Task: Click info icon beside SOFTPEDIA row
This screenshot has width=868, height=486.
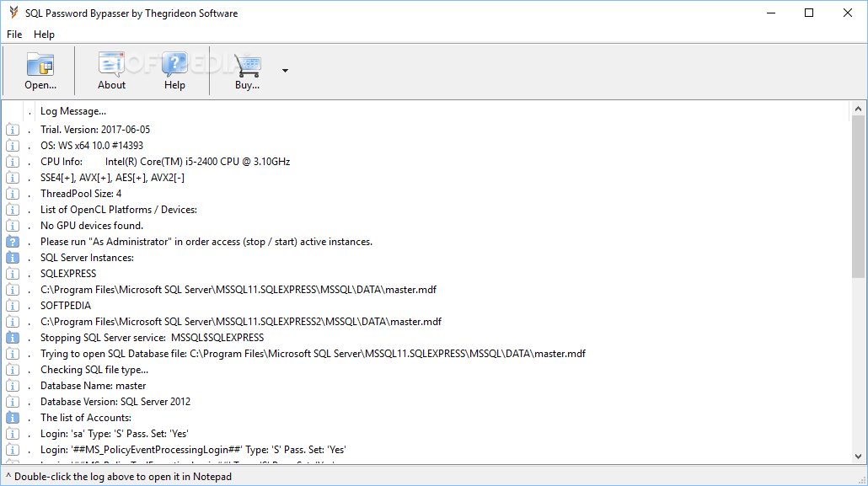Action: pyautogui.click(x=12, y=307)
